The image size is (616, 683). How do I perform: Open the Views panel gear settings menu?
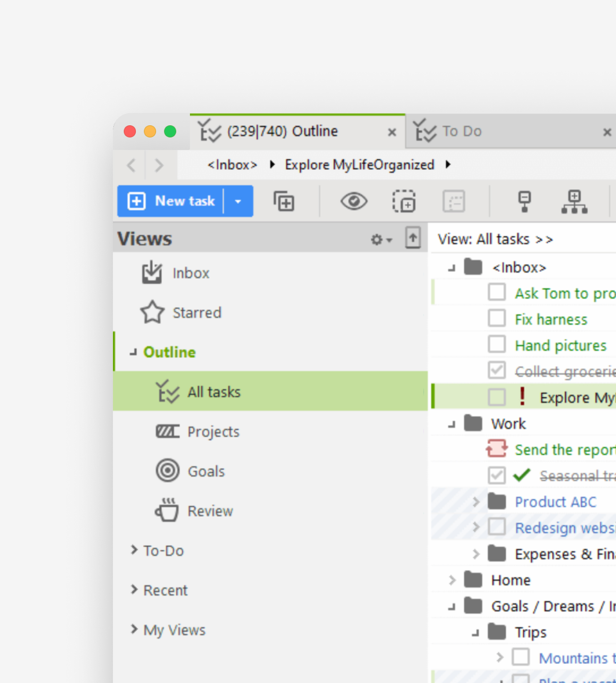point(381,239)
